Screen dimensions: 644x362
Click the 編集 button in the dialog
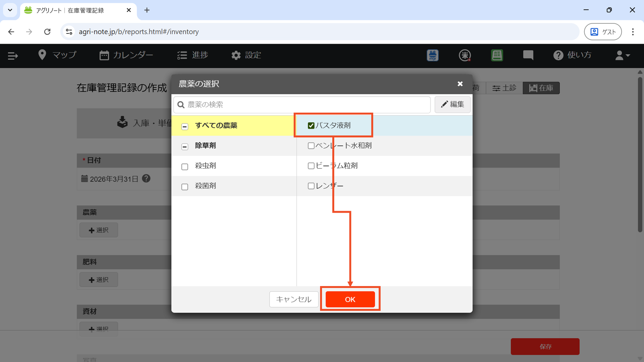(x=452, y=104)
